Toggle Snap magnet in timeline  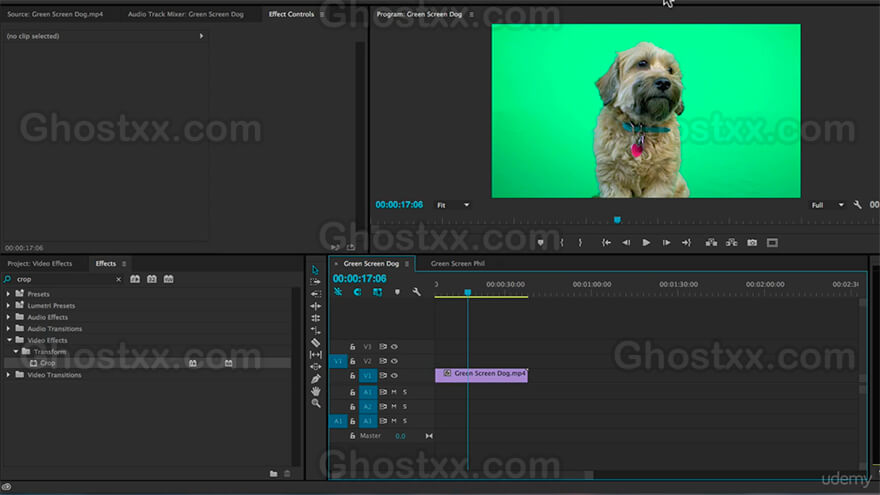[x=358, y=292]
